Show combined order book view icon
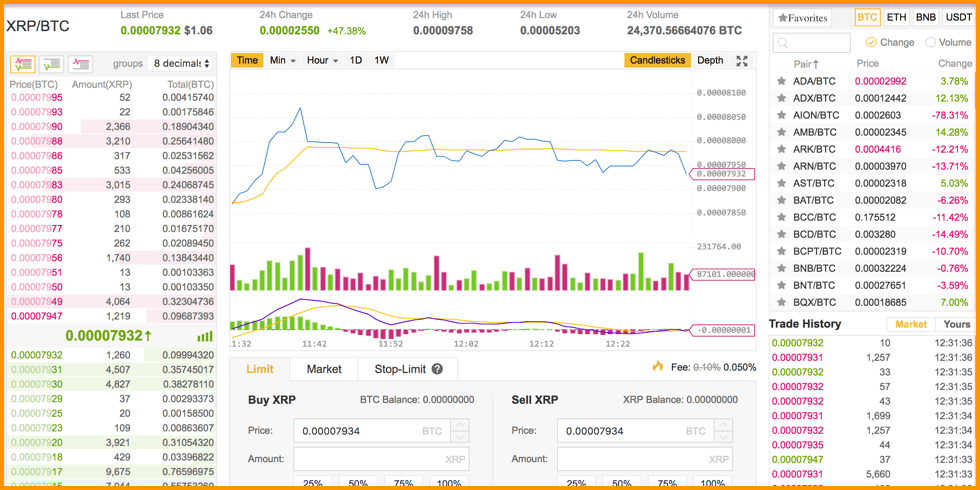The height and width of the screenshot is (490, 980). click(23, 63)
